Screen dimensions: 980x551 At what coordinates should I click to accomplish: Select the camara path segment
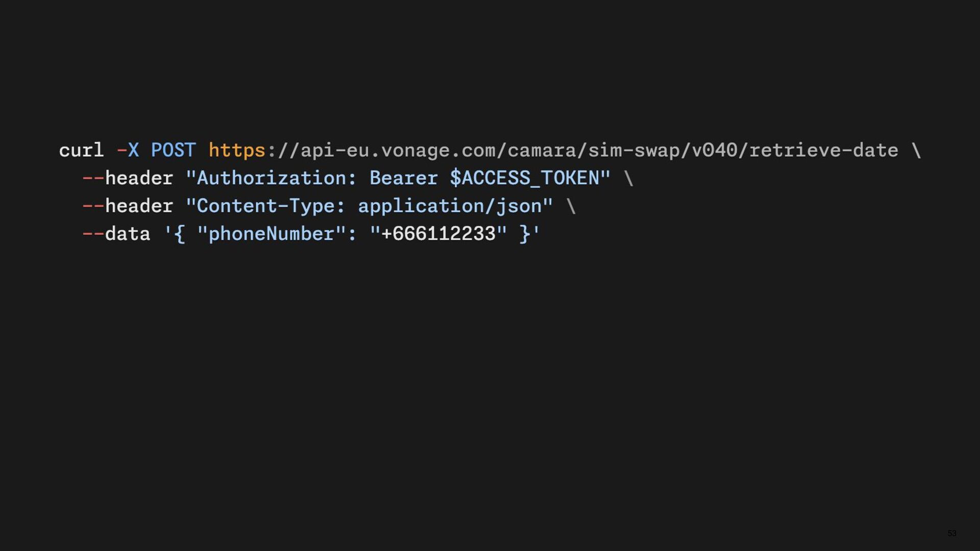point(542,151)
